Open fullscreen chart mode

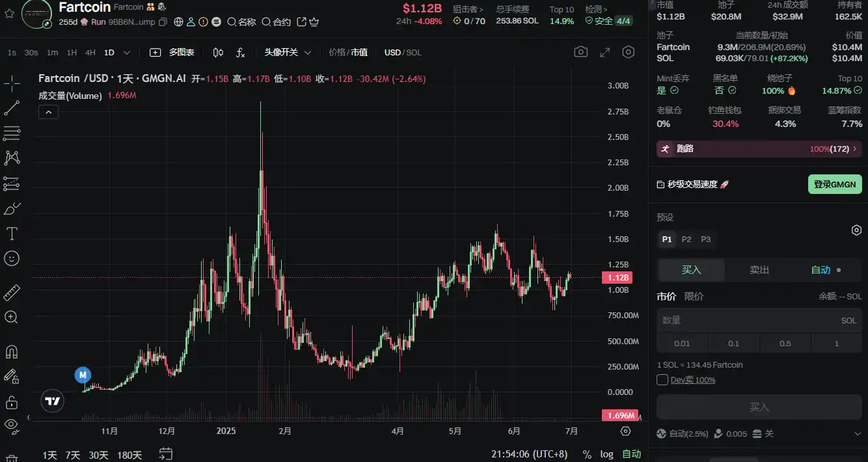pyautogui.click(x=604, y=52)
